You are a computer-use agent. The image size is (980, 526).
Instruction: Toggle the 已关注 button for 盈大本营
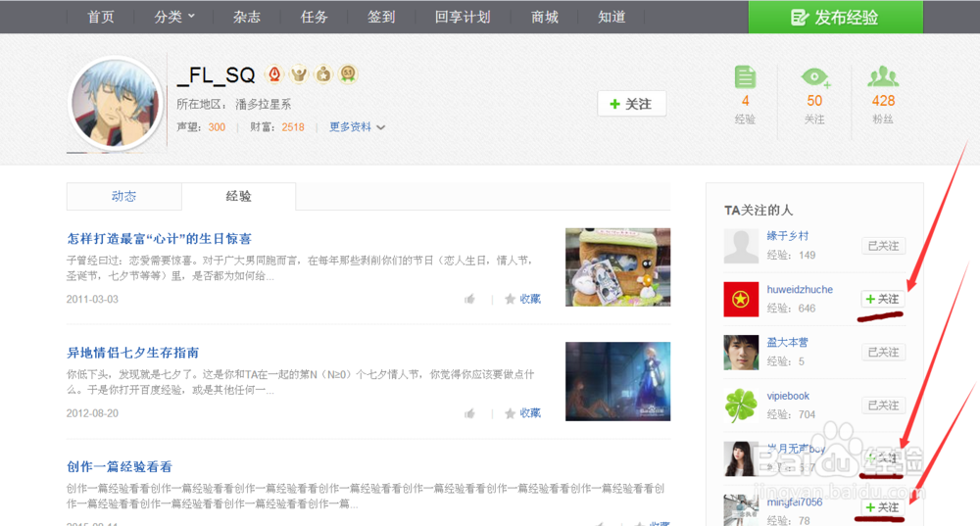(x=883, y=353)
